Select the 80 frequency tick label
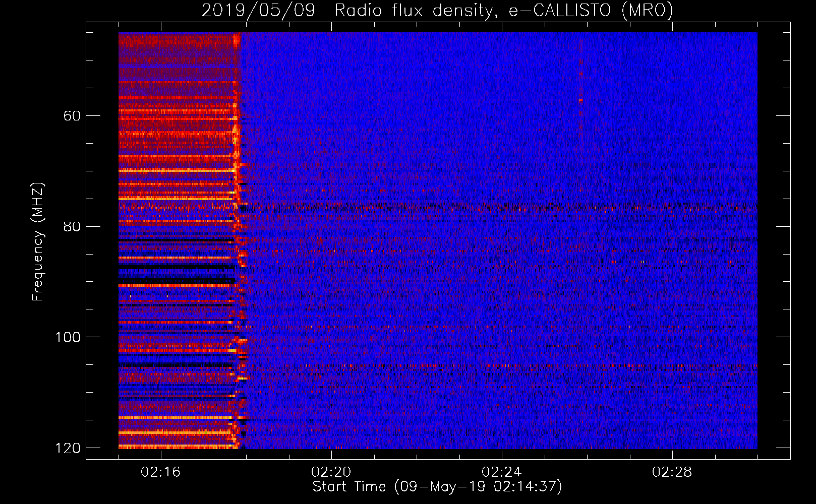This screenshot has width=816, height=504. tap(72, 226)
